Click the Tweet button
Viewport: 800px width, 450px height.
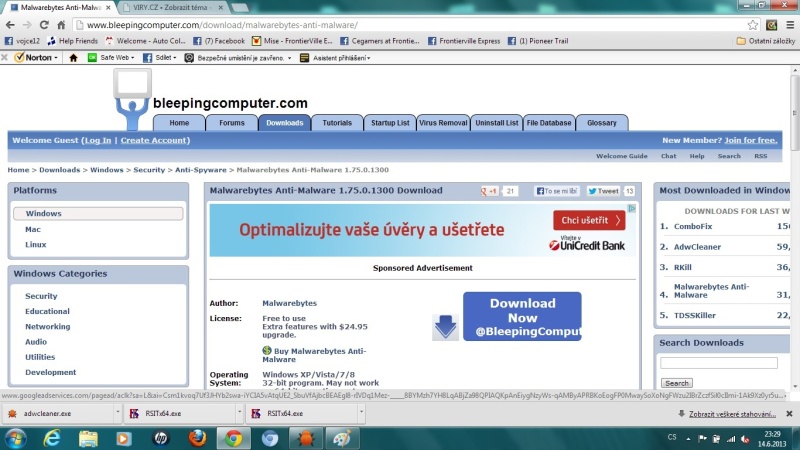tap(603, 191)
